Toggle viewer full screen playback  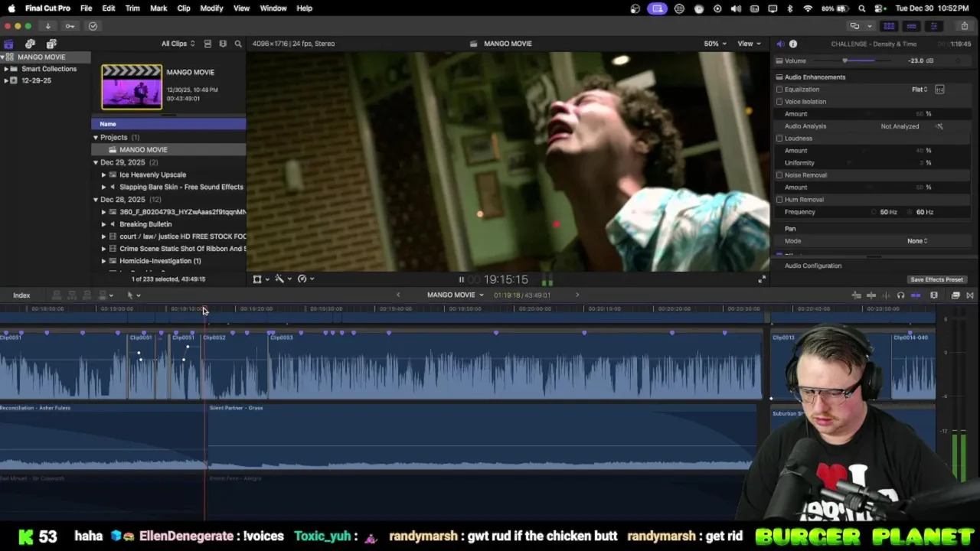[761, 280]
